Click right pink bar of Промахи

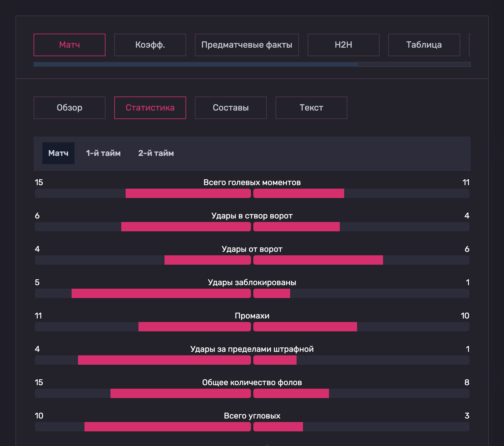tap(305, 327)
